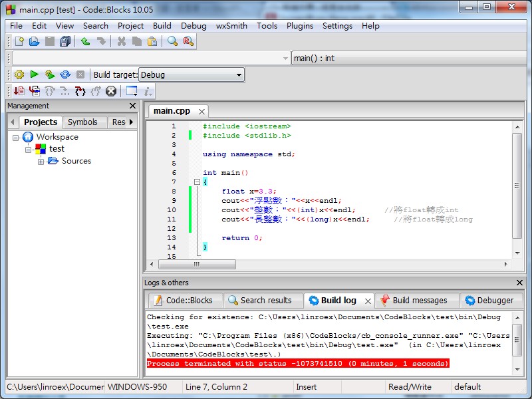Image resolution: width=532 pixels, height=399 pixels.
Task: Open Search results tab
Action: (262, 301)
